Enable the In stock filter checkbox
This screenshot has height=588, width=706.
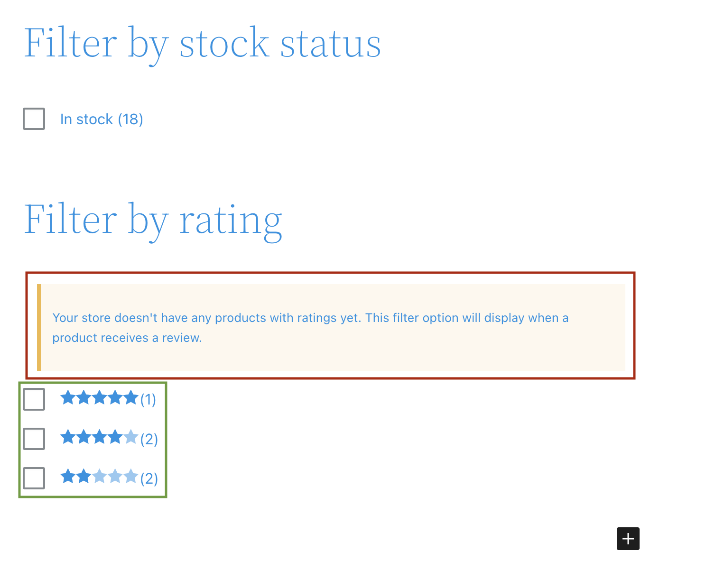coord(33,119)
